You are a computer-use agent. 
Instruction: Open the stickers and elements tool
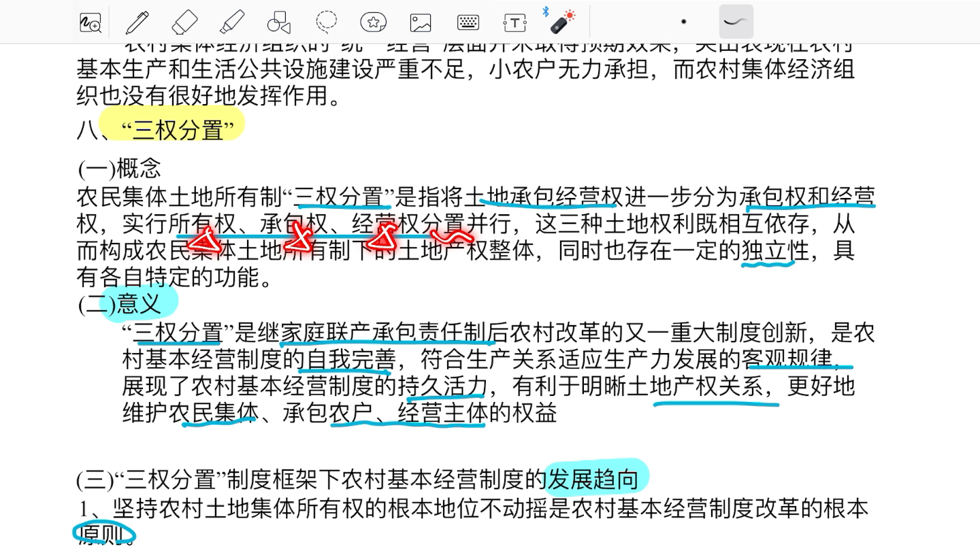pyautogui.click(x=373, y=22)
